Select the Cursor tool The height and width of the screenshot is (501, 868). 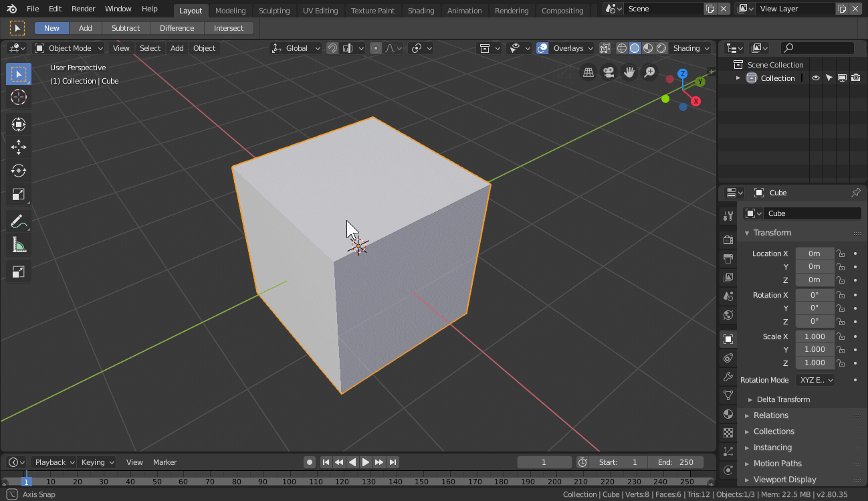coord(19,98)
